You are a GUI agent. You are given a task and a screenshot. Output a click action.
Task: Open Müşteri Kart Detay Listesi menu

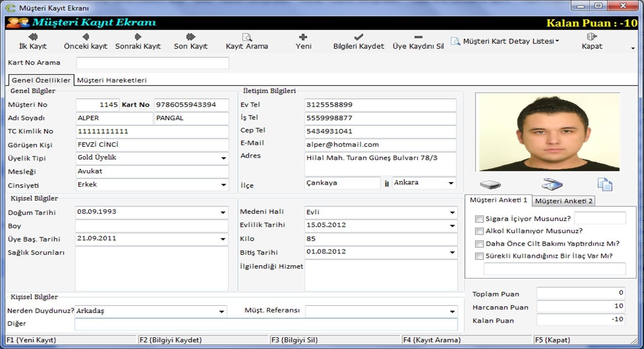point(508,41)
